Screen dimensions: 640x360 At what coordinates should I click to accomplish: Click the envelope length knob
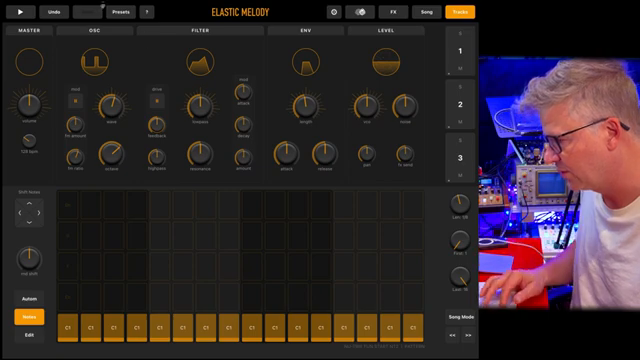[x=306, y=106]
